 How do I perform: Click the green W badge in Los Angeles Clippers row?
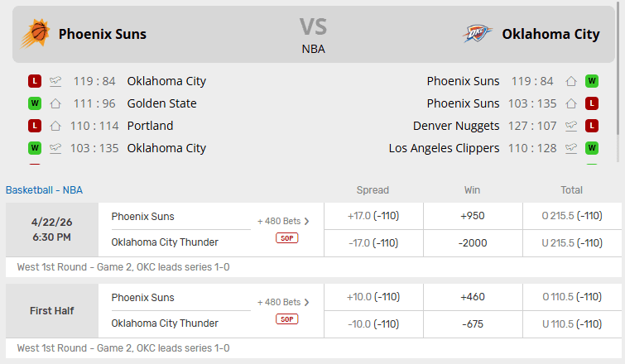[592, 148]
